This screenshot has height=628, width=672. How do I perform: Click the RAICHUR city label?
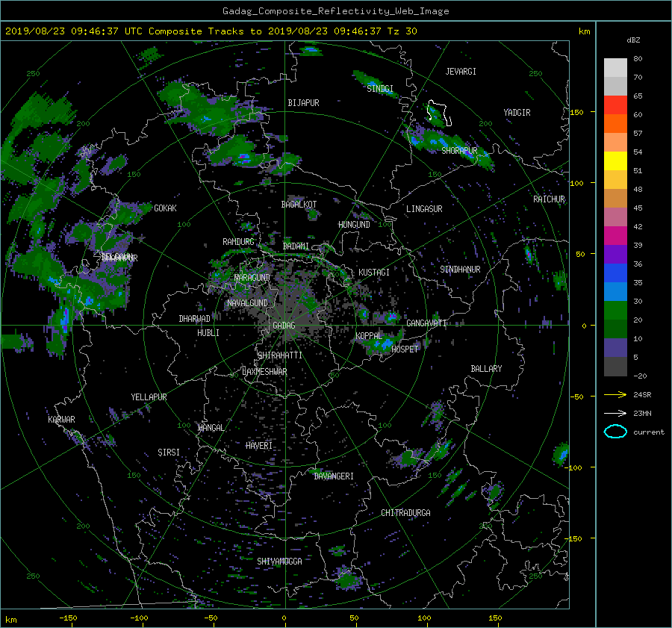click(x=549, y=199)
